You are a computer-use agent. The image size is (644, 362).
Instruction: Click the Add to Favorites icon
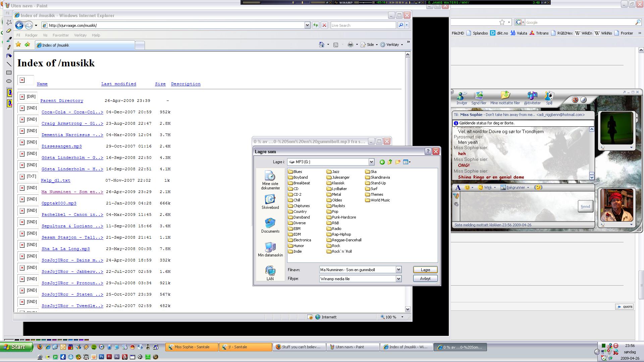coord(27,45)
